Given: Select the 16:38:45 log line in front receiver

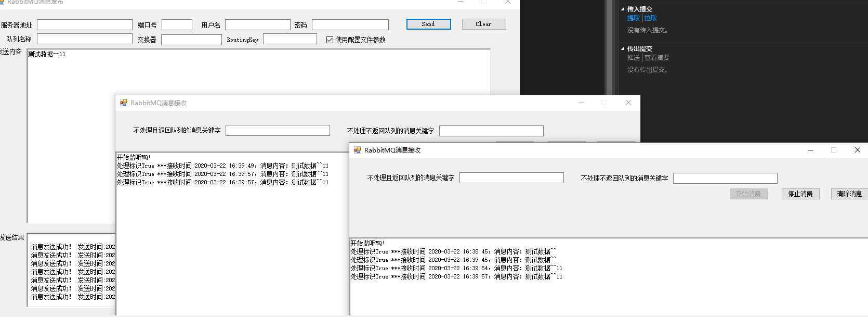Looking at the screenshot, I should pos(454,251).
